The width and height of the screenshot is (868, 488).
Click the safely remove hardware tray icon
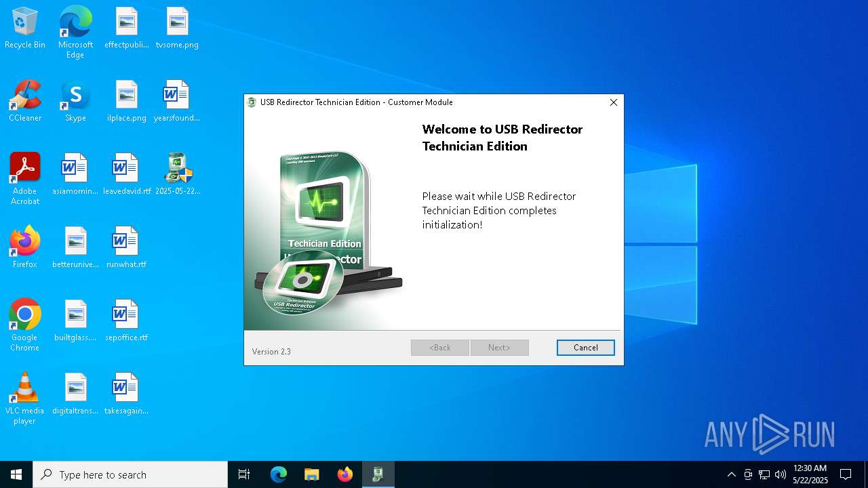click(748, 474)
